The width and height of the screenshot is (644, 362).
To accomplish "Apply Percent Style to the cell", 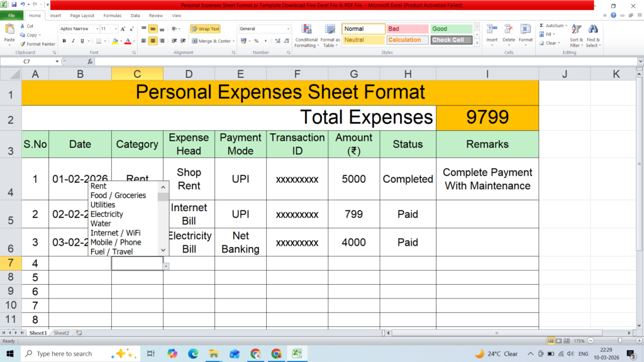I will click(257, 41).
